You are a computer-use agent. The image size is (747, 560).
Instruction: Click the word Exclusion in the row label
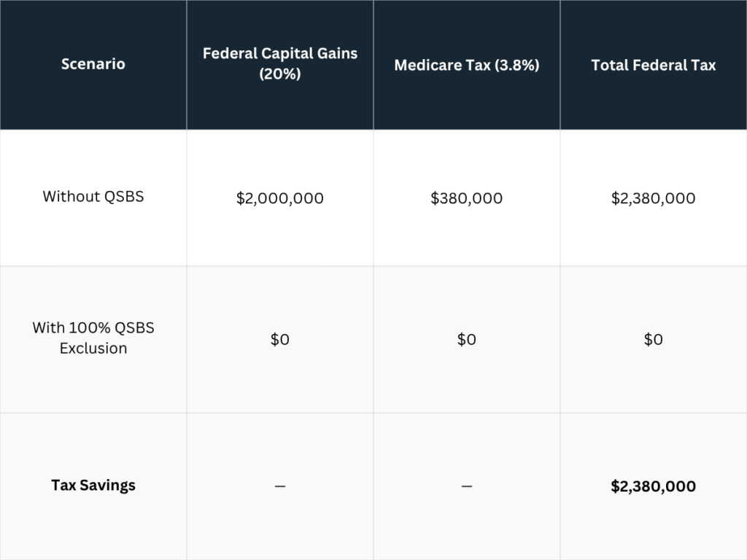(93, 349)
